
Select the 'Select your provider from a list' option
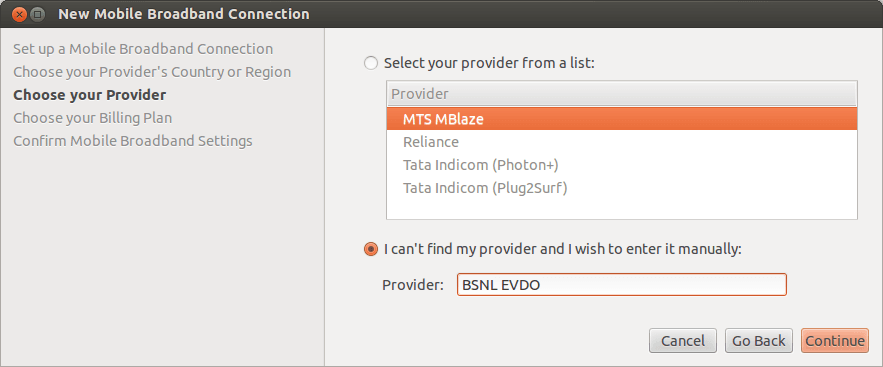click(371, 63)
